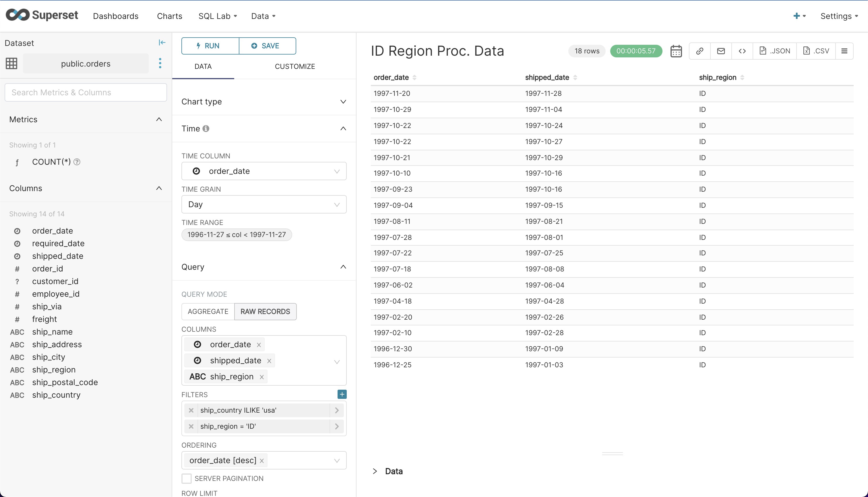Switch to the CUSTOMIZE tab
The height and width of the screenshot is (497, 868).
tap(295, 66)
